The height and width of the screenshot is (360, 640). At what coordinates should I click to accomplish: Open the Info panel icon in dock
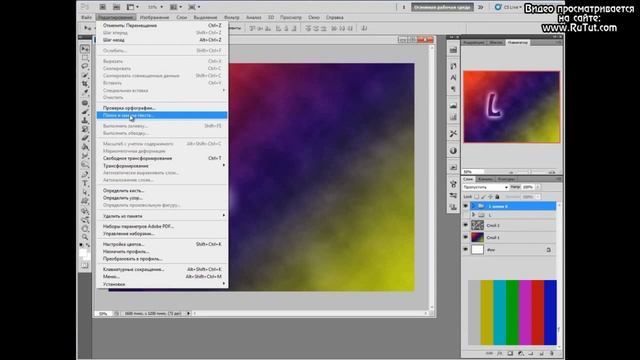453,151
